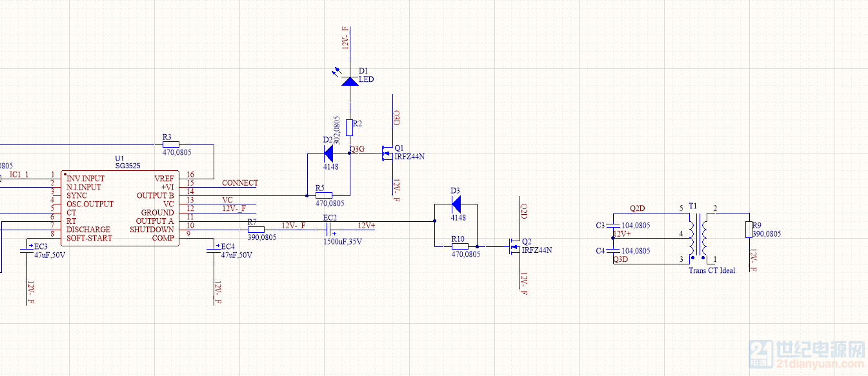Click the SYNC pin name
The width and height of the screenshot is (868, 376).
77,195
